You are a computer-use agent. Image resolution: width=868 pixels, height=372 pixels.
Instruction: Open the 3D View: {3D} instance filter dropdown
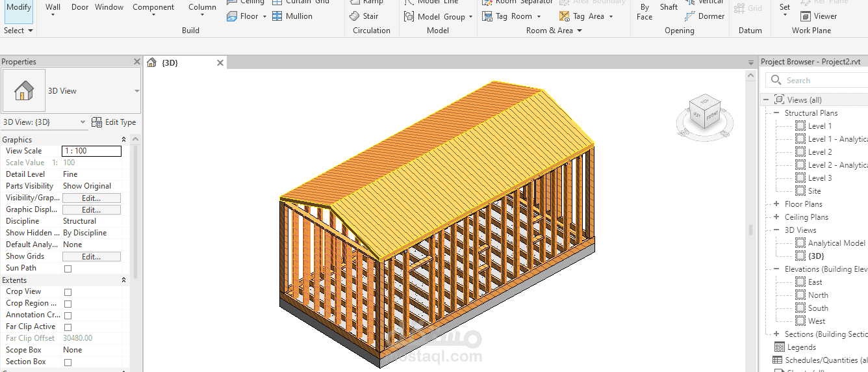pos(83,122)
